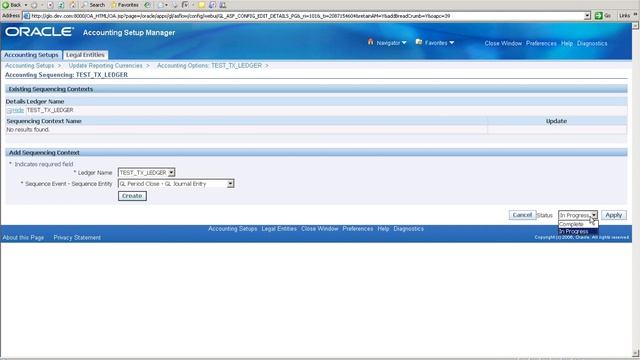Click the browser Print icon

tap(175, 5)
